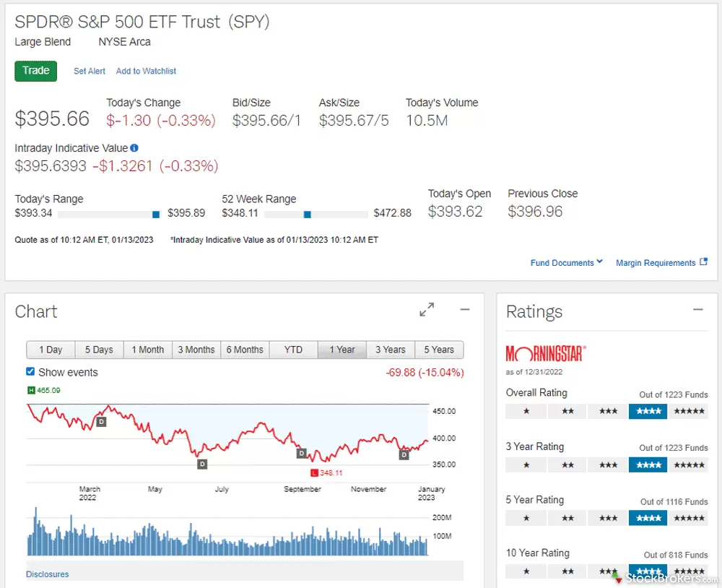Select the 1 Day chart range
Screen dimensions: 722x588
coord(51,350)
